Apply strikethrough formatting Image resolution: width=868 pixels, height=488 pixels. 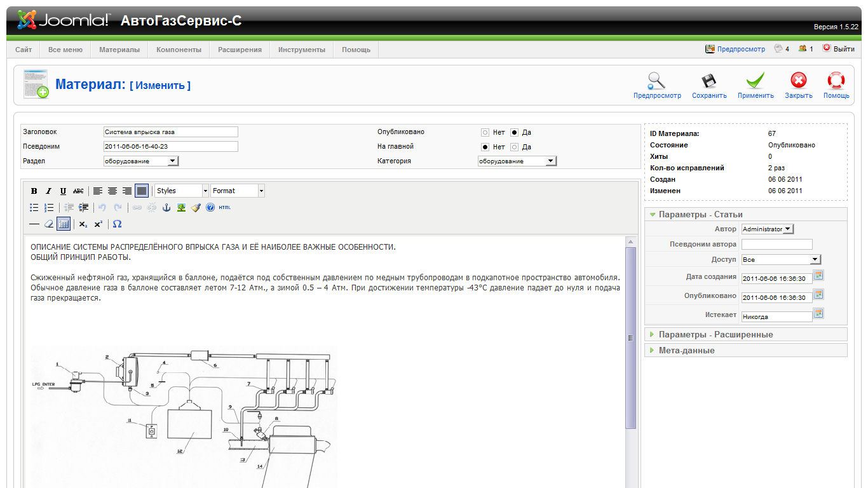[x=78, y=191]
